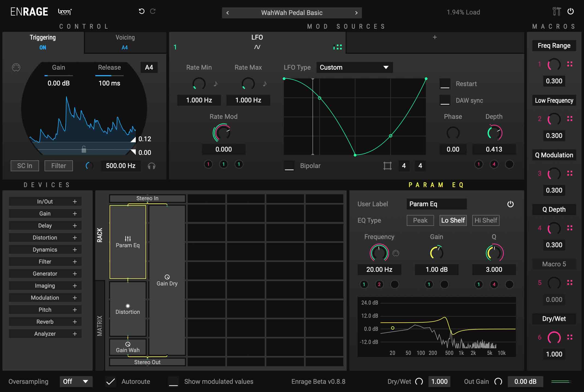Select the MATRIX tab on the rack
This screenshot has height=392, width=584.
tap(100, 324)
